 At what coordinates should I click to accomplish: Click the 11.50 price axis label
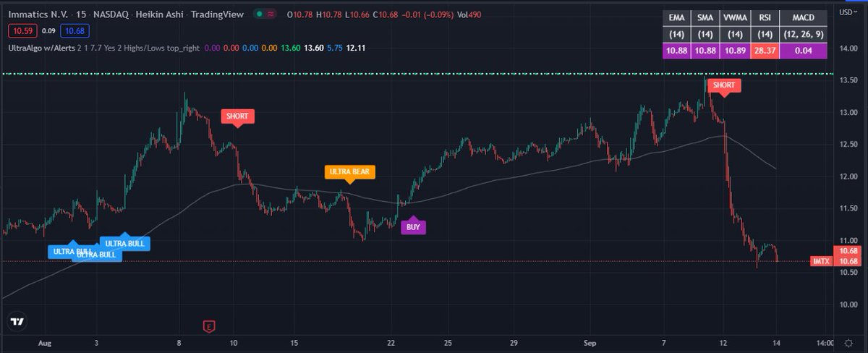coord(848,208)
